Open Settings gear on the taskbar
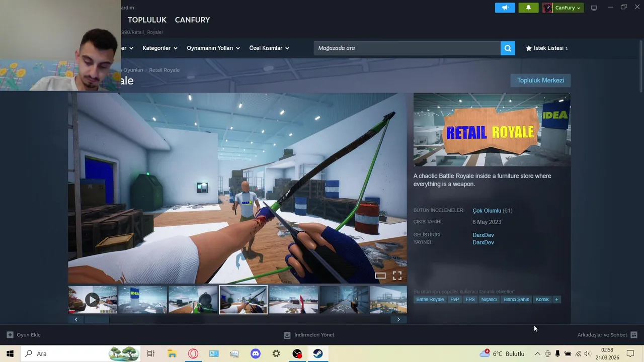The width and height of the screenshot is (644, 362). coord(276,353)
